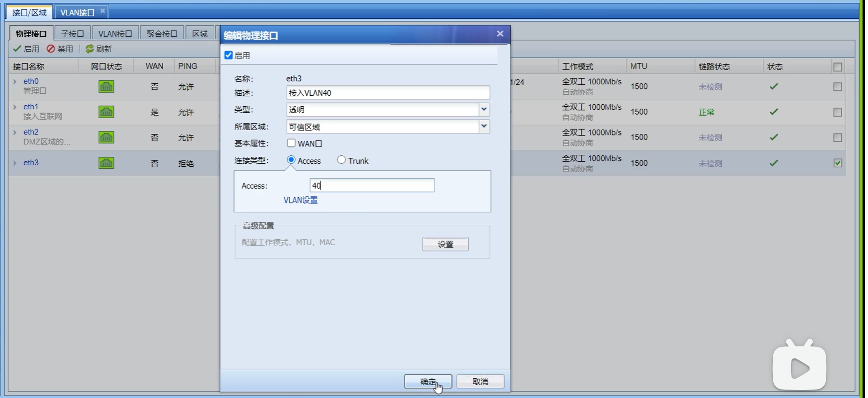Click the eth0 port status icon
The image size is (868, 398).
[106, 87]
